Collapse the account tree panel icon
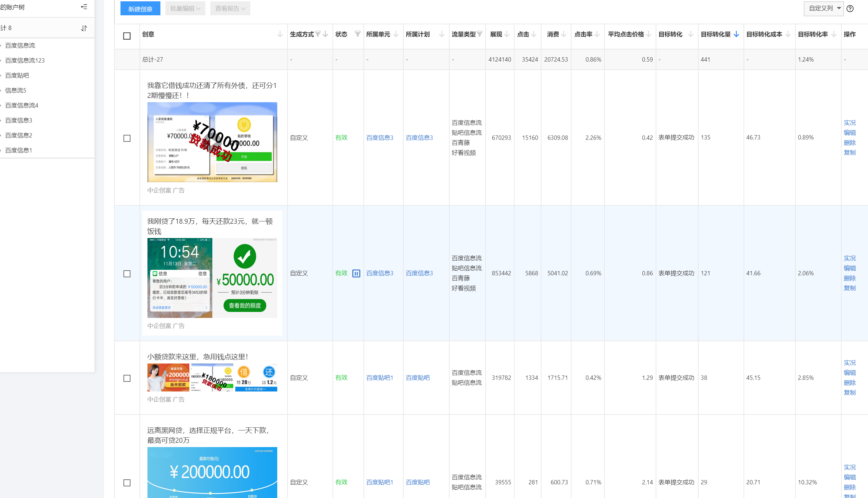This screenshot has width=868, height=498. [84, 7]
